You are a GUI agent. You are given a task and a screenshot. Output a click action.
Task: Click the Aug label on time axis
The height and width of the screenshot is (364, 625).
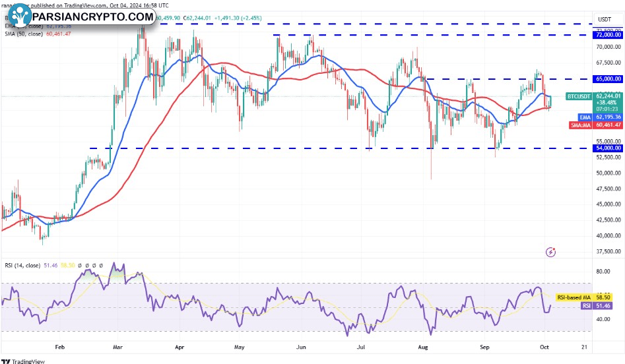(x=423, y=347)
